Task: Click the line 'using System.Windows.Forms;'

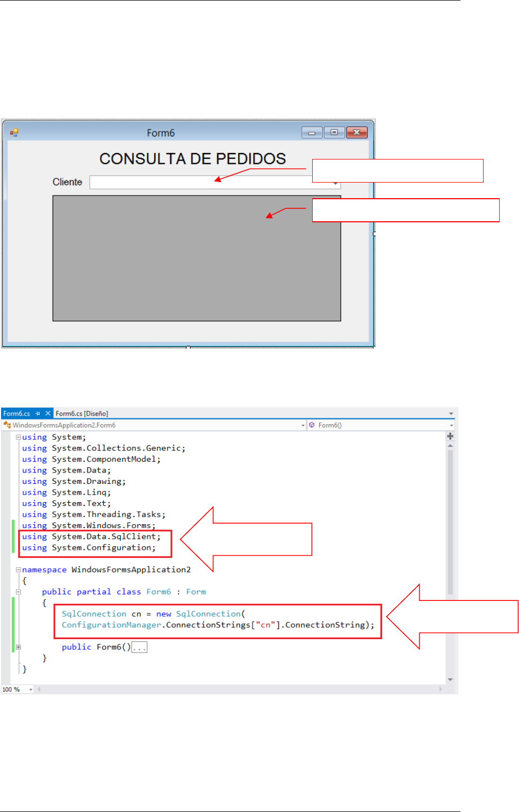Action: [89, 526]
